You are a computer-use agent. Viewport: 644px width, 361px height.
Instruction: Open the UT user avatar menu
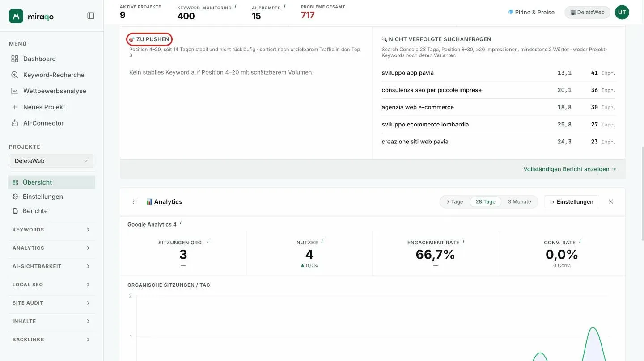tap(622, 13)
